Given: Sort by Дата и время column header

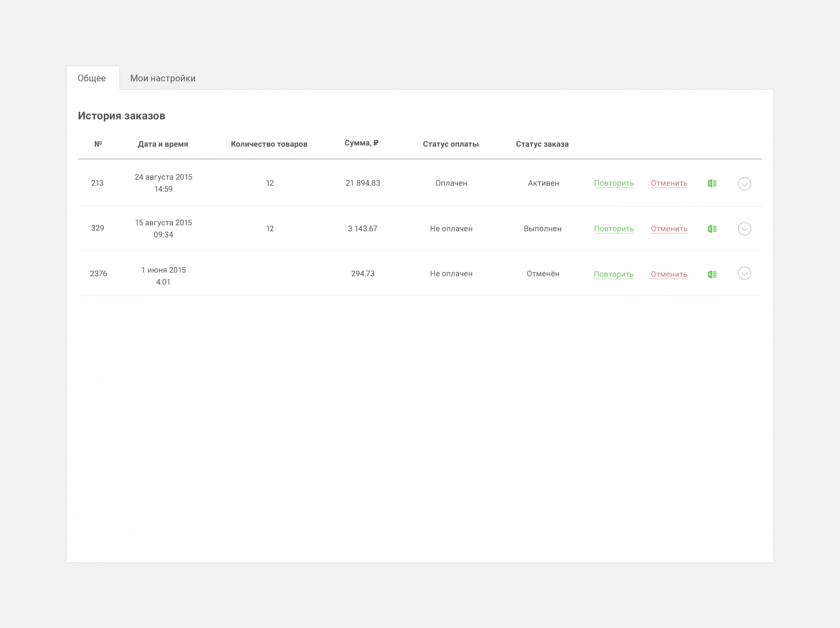Looking at the screenshot, I should [x=163, y=144].
